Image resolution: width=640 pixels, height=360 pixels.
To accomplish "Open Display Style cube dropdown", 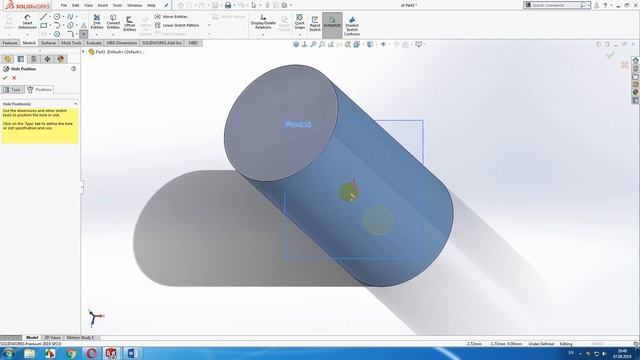I will coord(370,44).
